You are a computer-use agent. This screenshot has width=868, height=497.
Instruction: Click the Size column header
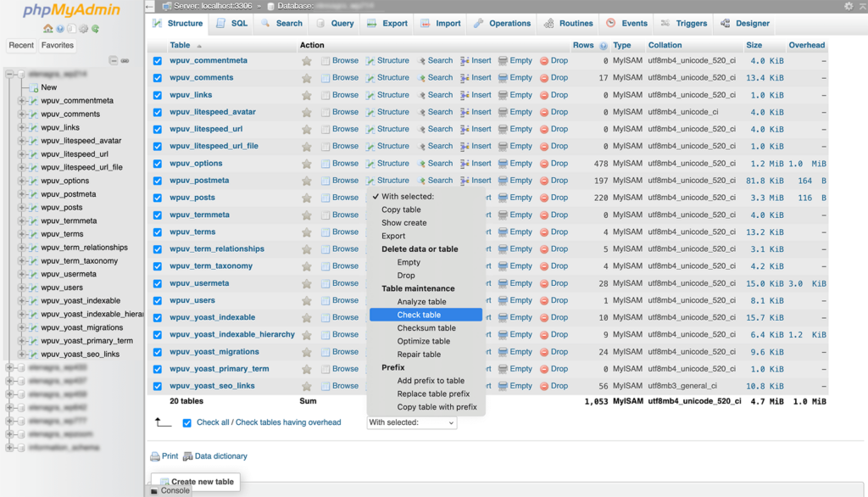tap(754, 46)
